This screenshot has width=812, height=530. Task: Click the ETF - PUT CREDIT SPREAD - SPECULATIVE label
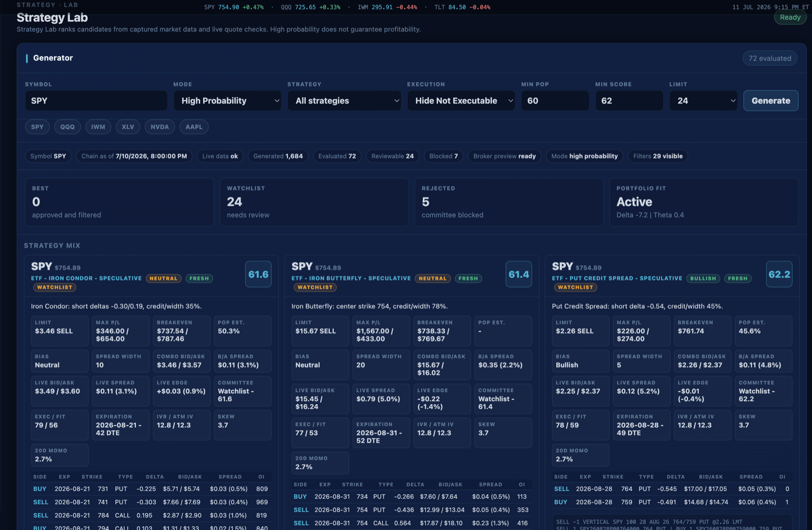pyautogui.click(x=618, y=278)
